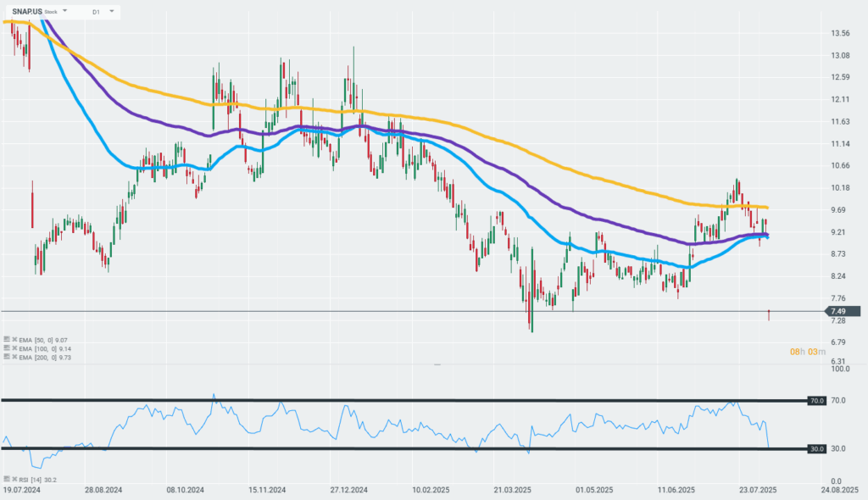The height and width of the screenshot is (500, 868).
Task: Open settings icon for RSI 14 indicator
Action: (7, 479)
